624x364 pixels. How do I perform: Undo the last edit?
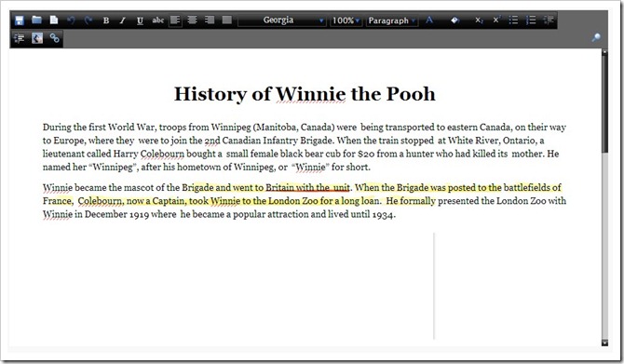(71, 20)
